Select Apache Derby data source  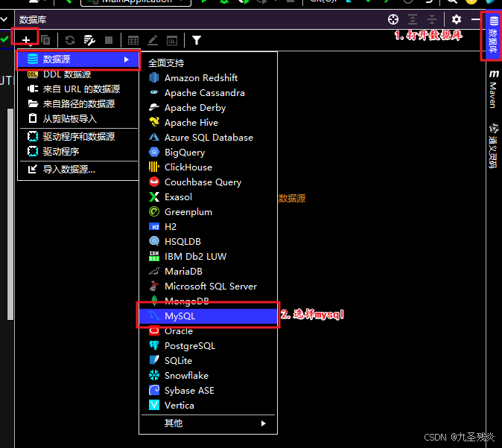208,107
